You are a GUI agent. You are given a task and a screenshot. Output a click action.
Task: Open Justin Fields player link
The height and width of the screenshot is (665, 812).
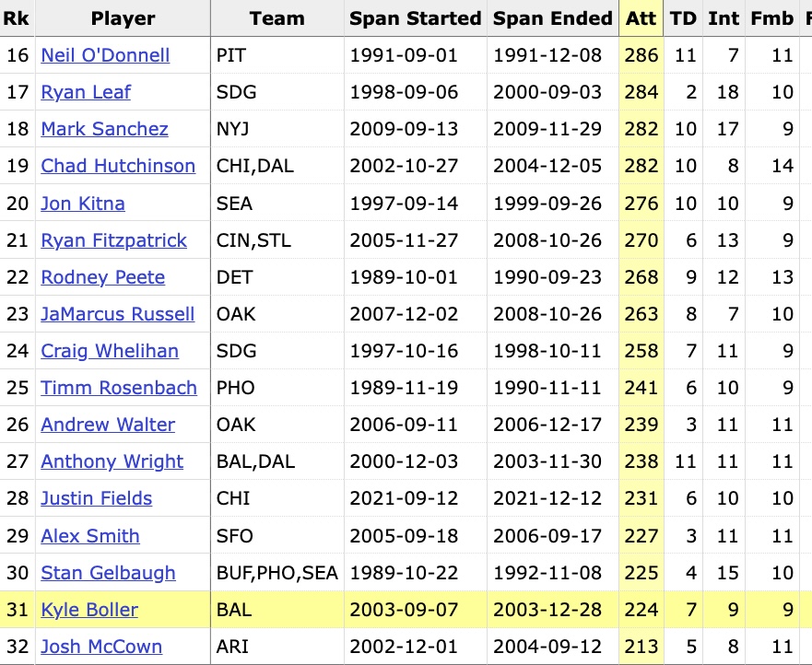click(97, 498)
